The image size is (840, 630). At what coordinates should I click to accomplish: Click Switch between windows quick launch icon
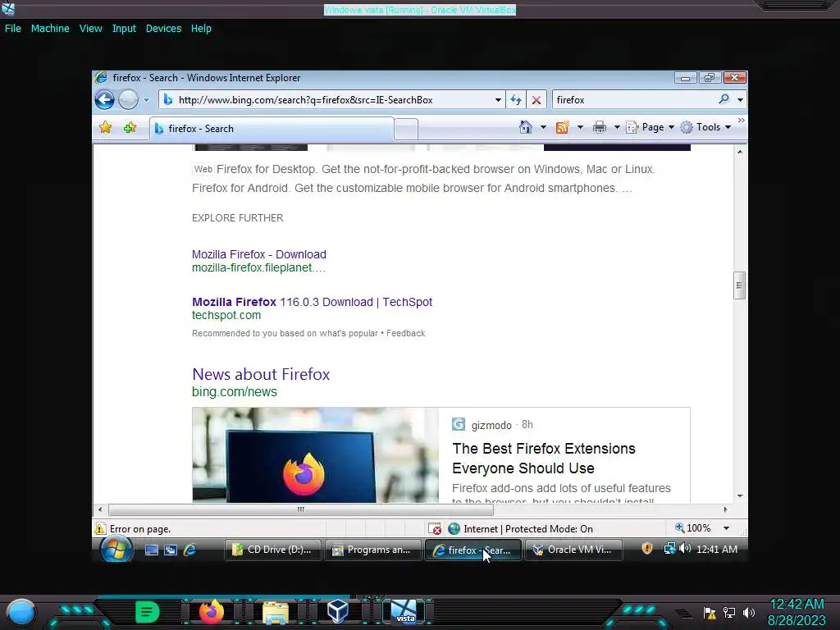pyautogui.click(x=171, y=550)
